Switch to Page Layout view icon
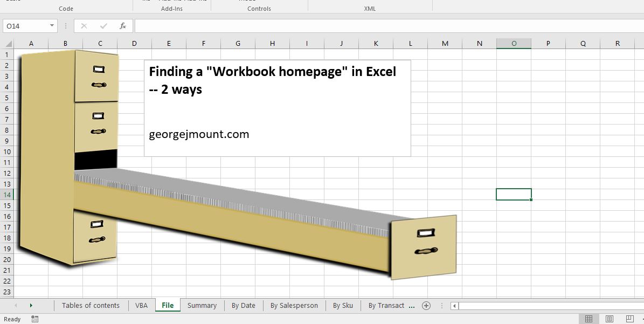 (610, 319)
